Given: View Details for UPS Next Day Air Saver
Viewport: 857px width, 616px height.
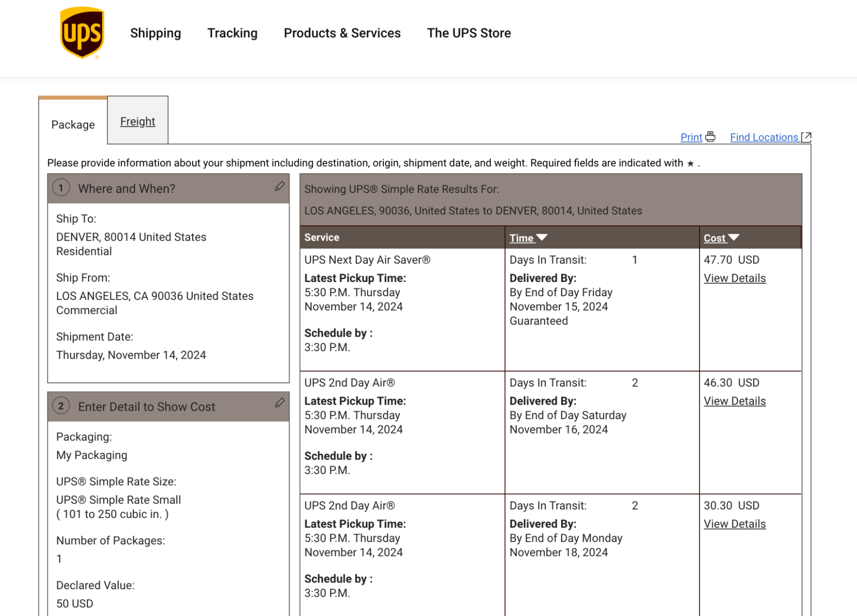Looking at the screenshot, I should [x=734, y=278].
